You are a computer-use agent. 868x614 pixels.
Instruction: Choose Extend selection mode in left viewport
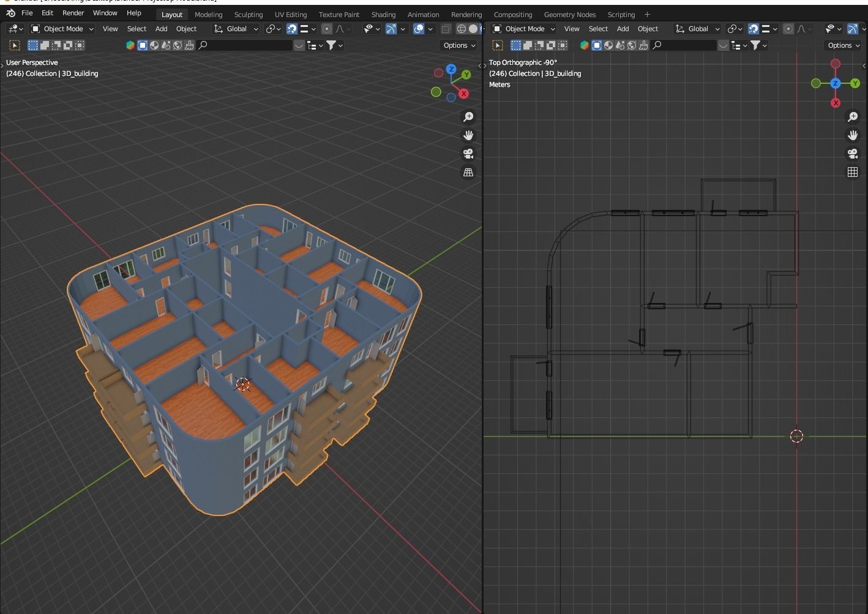click(45, 45)
